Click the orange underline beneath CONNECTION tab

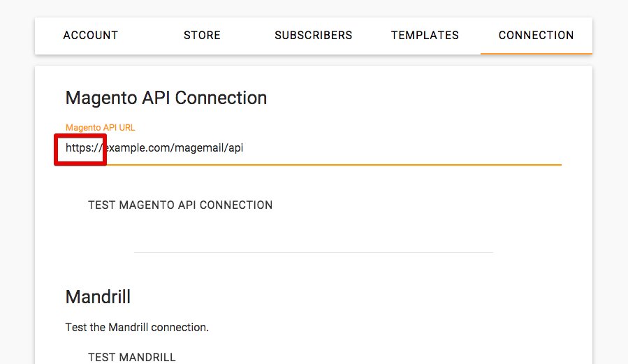(x=536, y=53)
